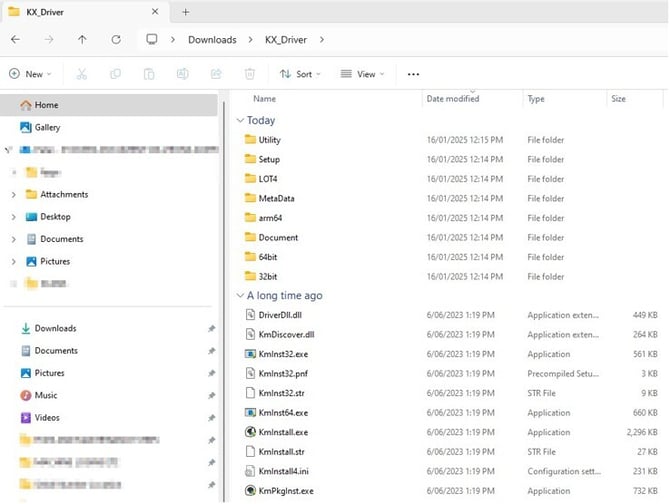Screen dimensions: 670x504
Task: Click the Refresh button in navigation bar
Action: click(x=116, y=40)
